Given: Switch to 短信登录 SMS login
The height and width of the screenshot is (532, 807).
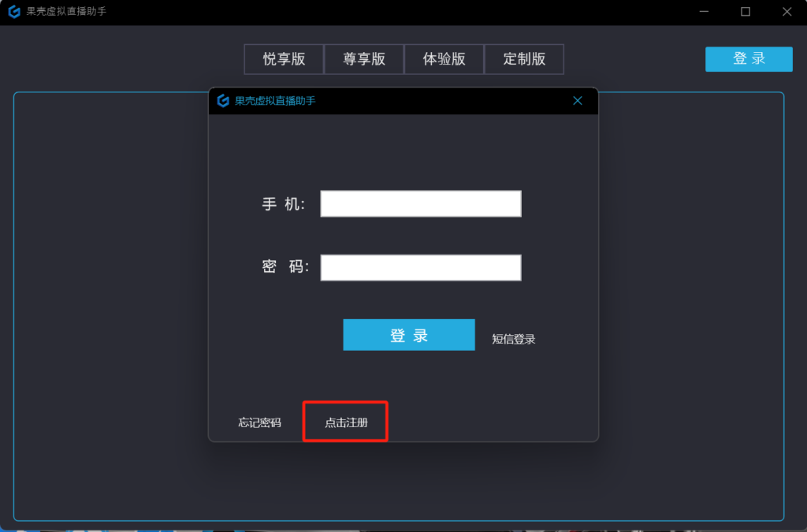Looking at the screenshot, I should pos(514,340).
